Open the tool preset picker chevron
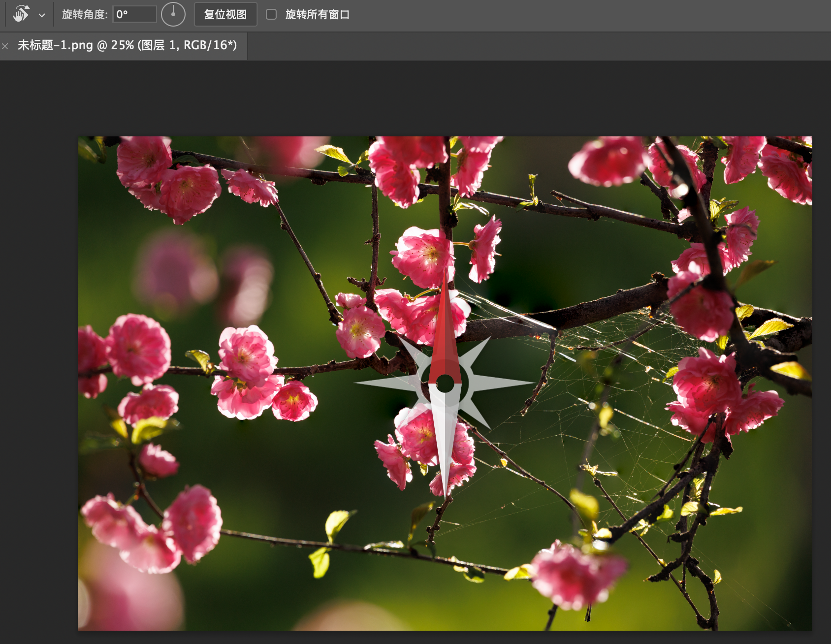831x644 pixels. coord(42,15)
